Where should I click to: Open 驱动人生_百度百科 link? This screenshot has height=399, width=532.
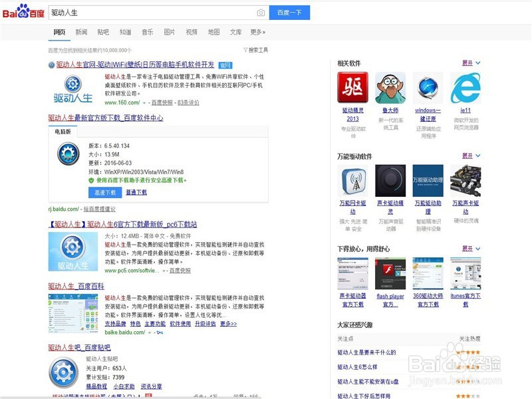coord(76,286)
